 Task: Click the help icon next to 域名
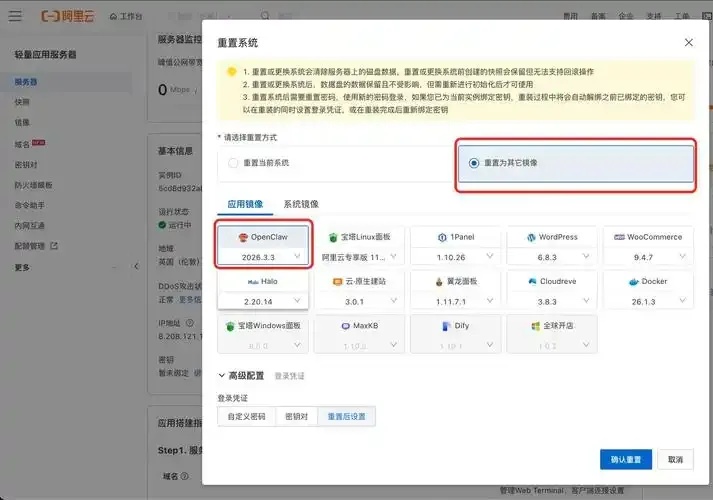coord(185,476)
